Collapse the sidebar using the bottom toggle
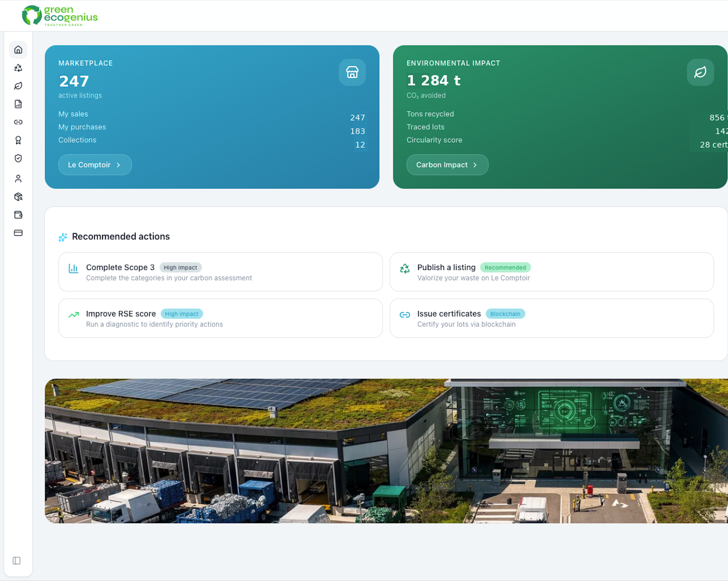728x581 pixels. click(x=16, y=560)
